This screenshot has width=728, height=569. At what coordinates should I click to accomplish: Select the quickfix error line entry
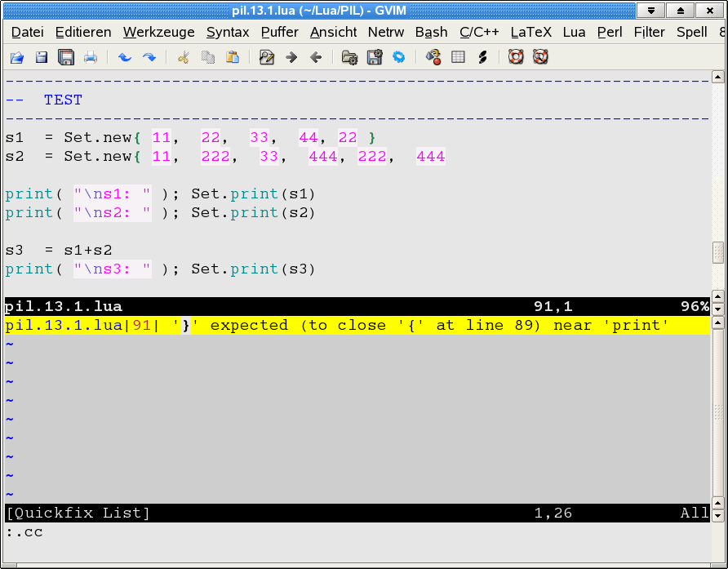click(357, 325)
